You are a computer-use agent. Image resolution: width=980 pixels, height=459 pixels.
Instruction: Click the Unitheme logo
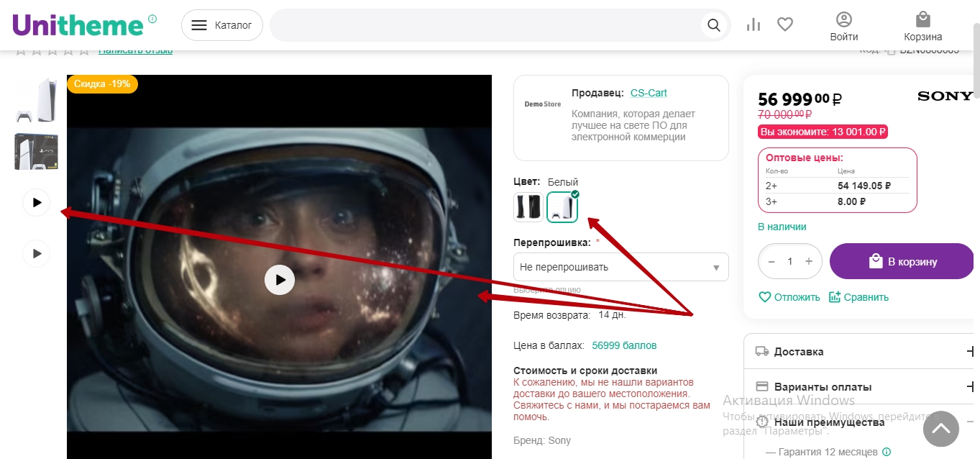[78, 25]
